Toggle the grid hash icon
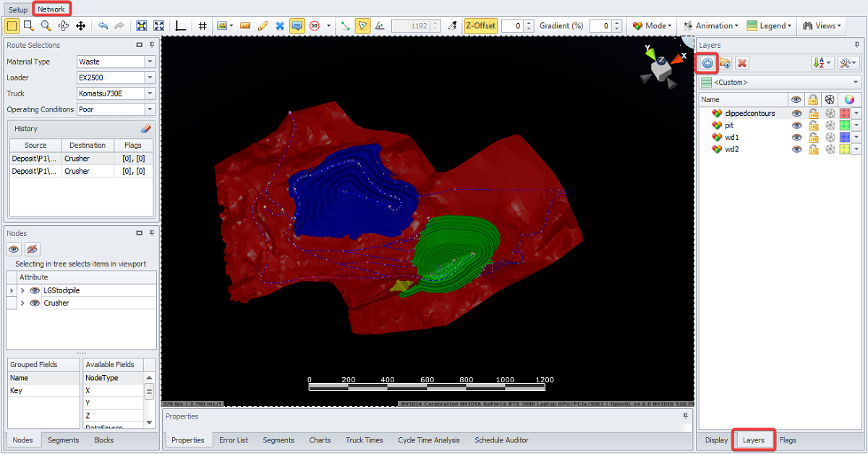The image size is (868, 454). pos(203,25)
